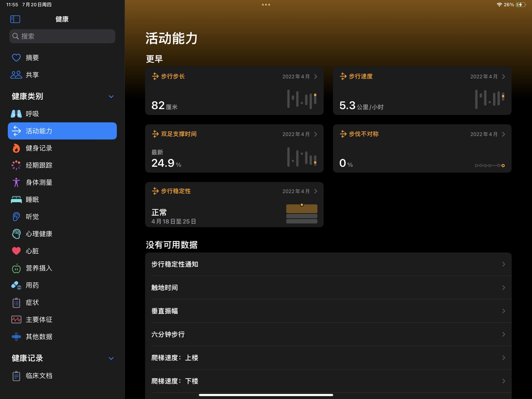
Task: Tap the battery indicator in status bar
Action: (521, 4)
